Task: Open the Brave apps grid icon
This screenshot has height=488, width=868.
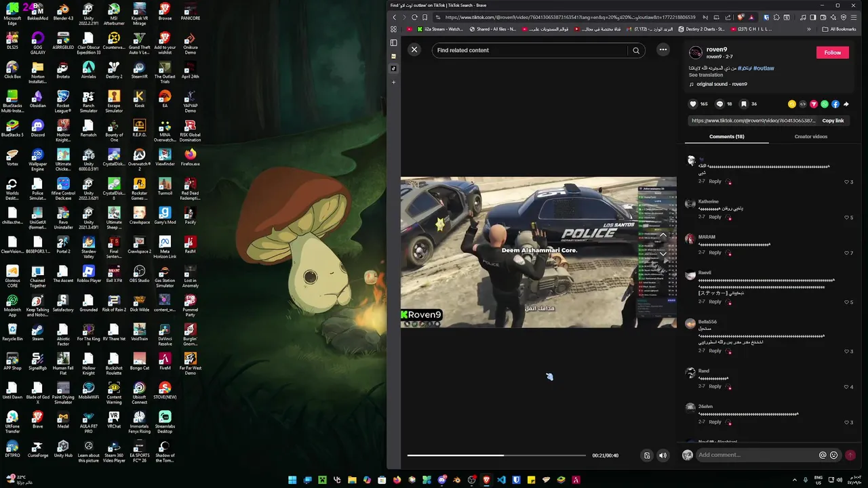Action: pyautogui.click(x=393, y=29)
